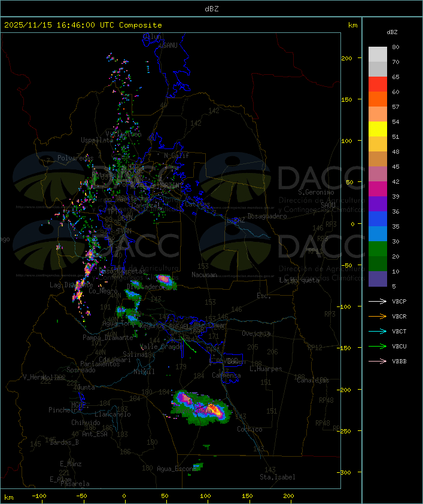Click the Pincheira place label
Image resolution: width=423 pixels, height=504 pixels.
[x=65, y=410]
